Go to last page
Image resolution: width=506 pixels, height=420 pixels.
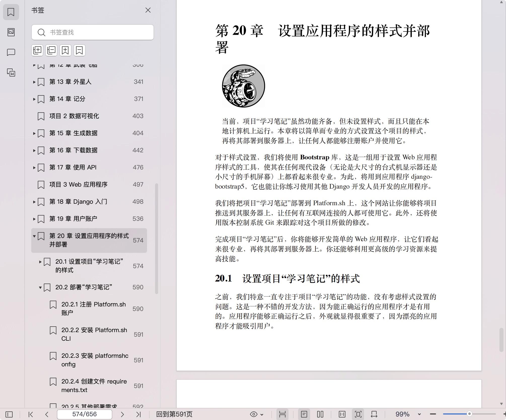138,414
